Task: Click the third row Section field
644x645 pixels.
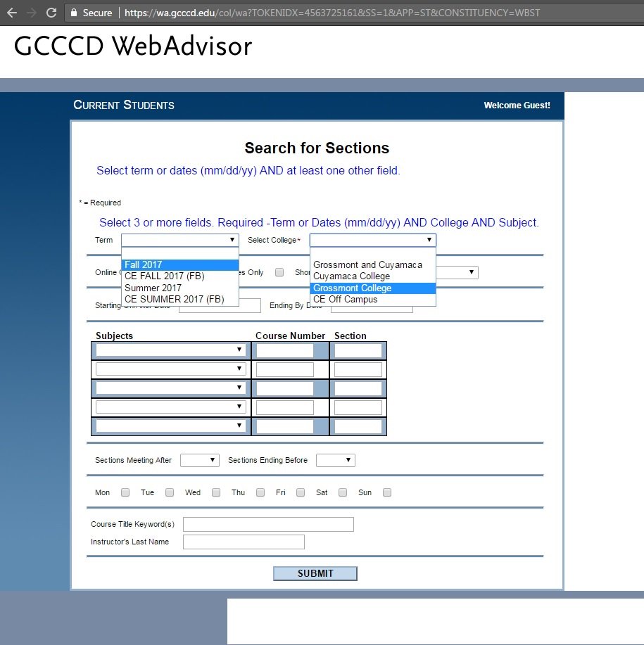Action: [x=358, y=388]
